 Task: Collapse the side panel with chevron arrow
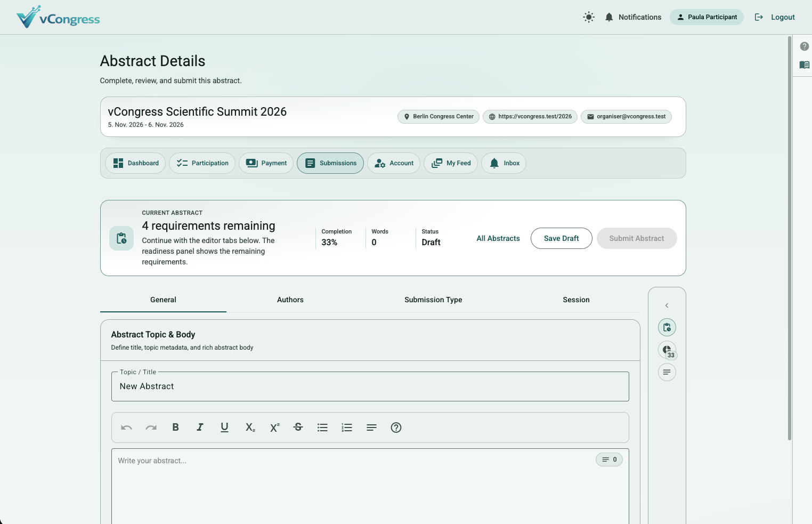(x=667, y=305)
